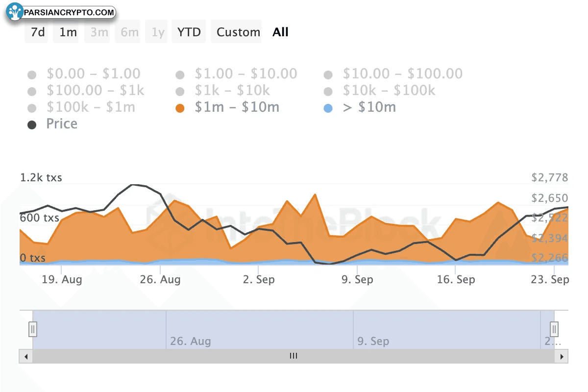The height and width of the screenshot is (392, 588).
Task: Click the scrollbar left arrow
Action: click(x=25, y=356)
